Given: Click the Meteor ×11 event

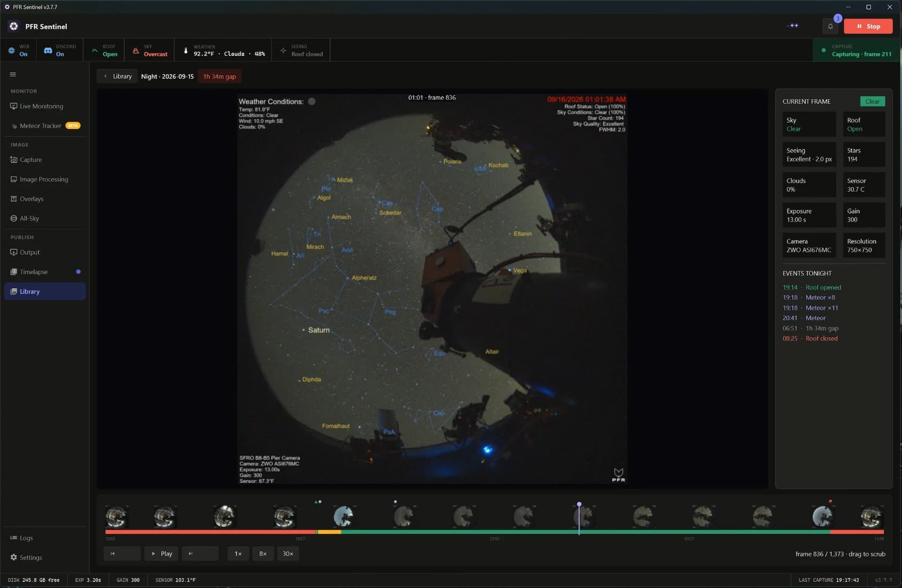Looking at the screenshot, I should click(810, 308).
